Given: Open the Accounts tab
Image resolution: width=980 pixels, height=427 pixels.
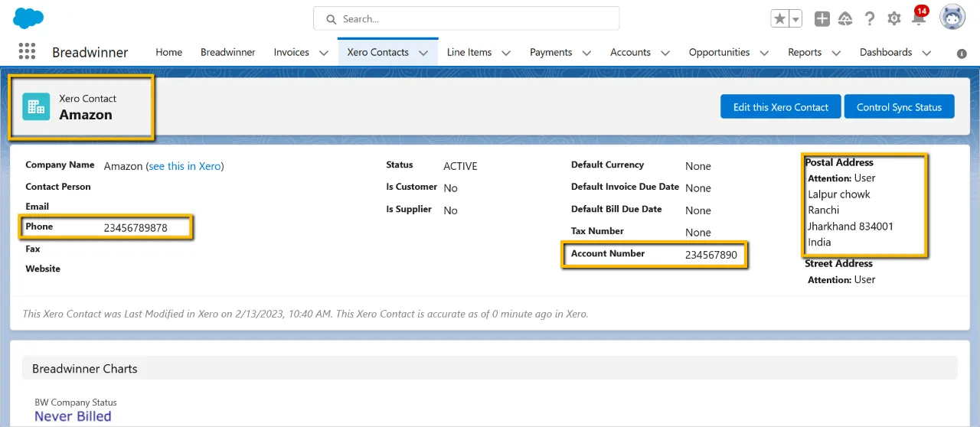Looking at the screenshot, I should click(x=630, y=52).
